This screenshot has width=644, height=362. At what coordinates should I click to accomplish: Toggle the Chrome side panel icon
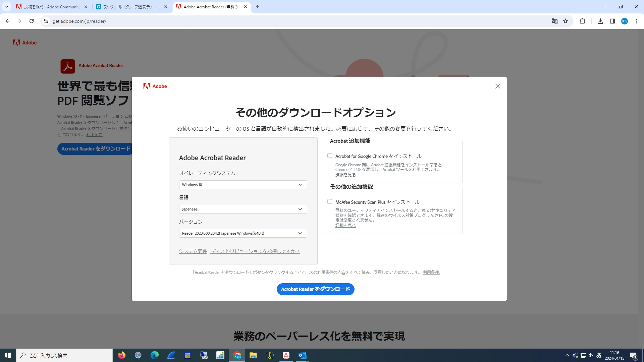612,21
